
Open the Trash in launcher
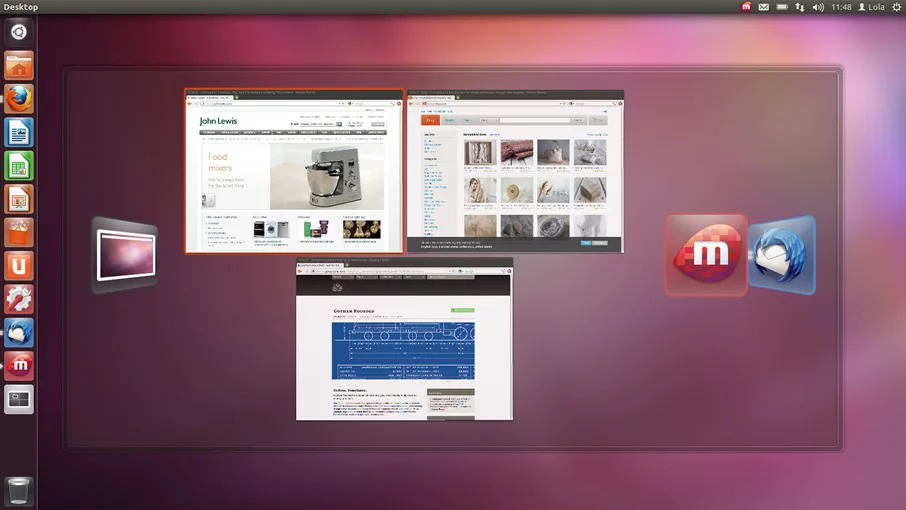coord(18,491)
